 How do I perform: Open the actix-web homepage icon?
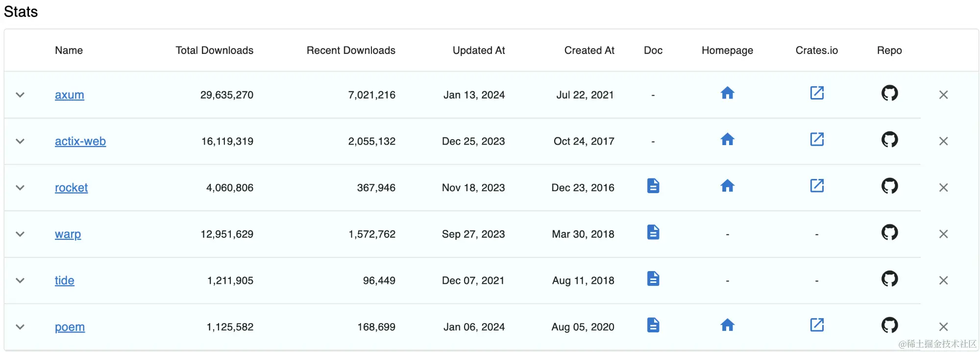coord(727,140)
